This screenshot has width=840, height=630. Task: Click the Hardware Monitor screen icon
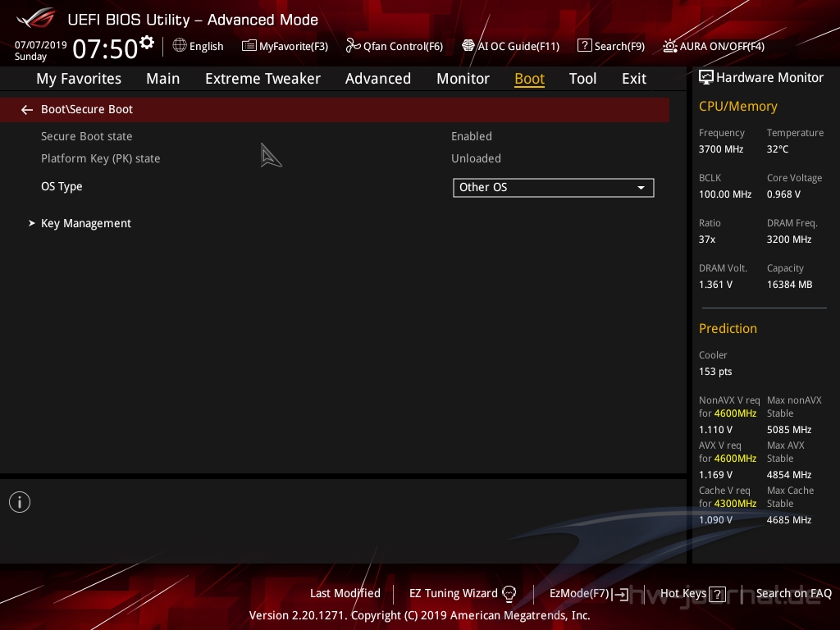[x=706, y=78]
